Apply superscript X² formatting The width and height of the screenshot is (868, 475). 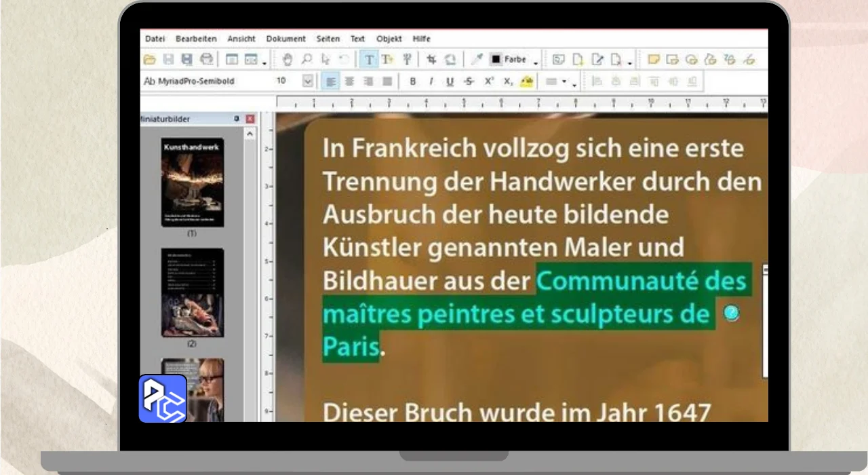point(489,81)
